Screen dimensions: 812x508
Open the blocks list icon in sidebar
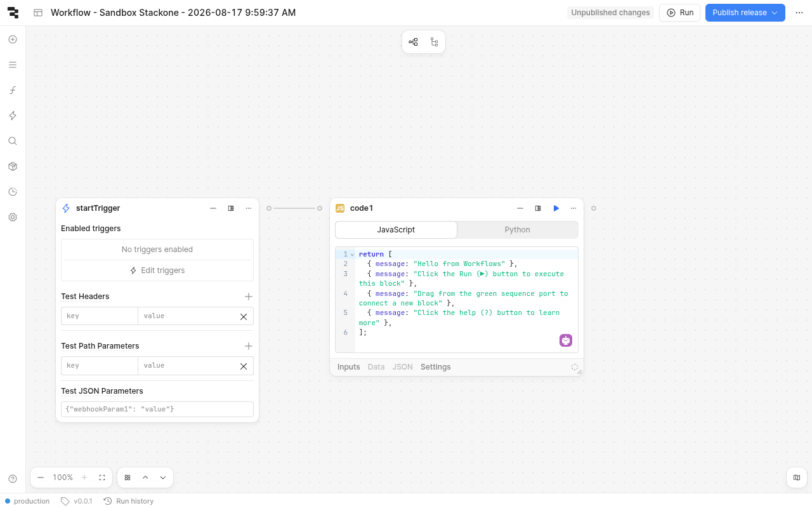[13, 65]
